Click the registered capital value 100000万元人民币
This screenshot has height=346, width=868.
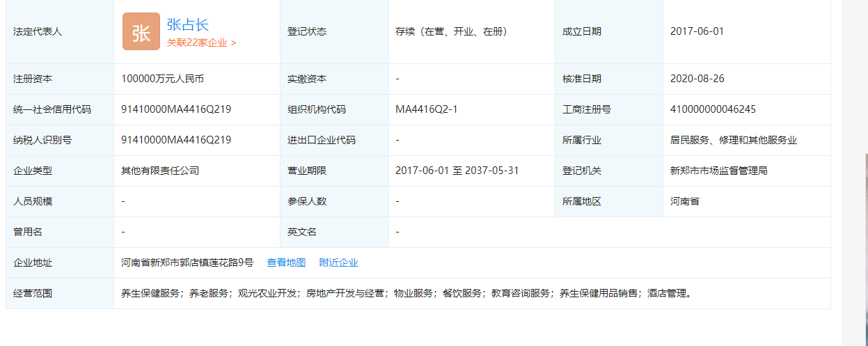162,79
